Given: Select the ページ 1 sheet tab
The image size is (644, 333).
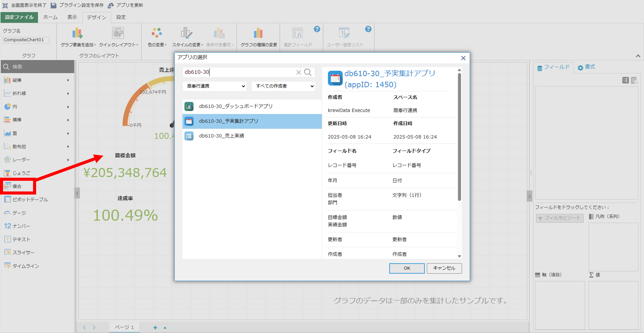Looking at the screenshot, I should click(124, 327).
